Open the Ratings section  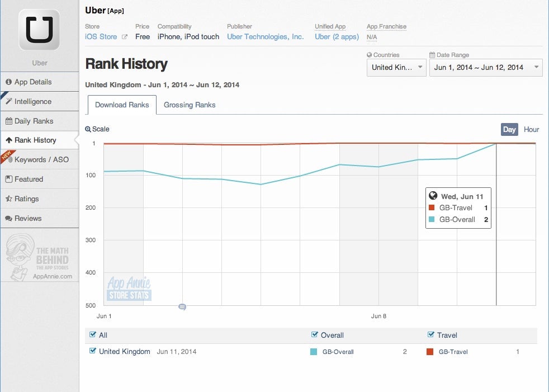[40, 199]
